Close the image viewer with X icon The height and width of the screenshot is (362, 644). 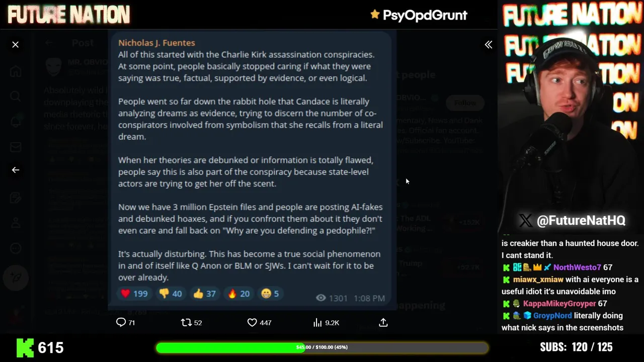coord(16,45)
